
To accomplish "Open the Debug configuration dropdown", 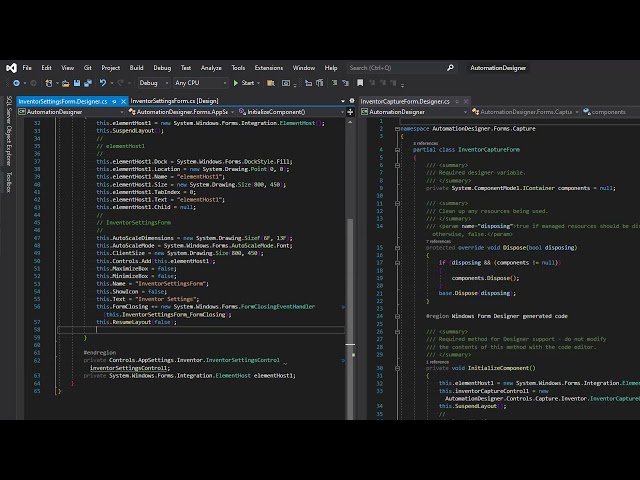I will coord(153,83).
